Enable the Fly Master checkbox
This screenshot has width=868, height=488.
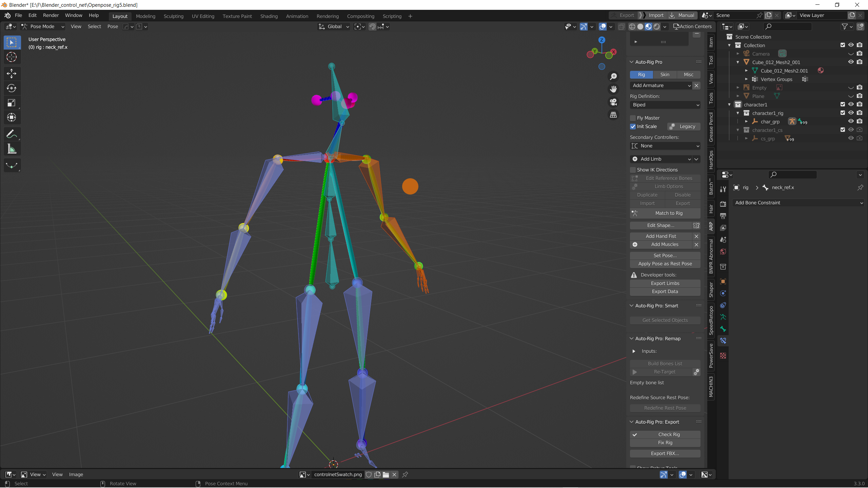click(633, 118)
